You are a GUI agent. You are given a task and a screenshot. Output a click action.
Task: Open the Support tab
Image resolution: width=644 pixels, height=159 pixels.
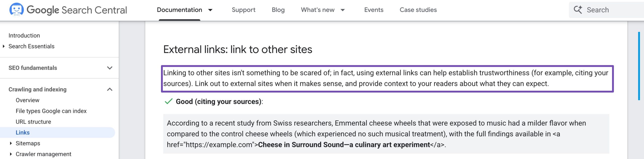coord(243,10)
